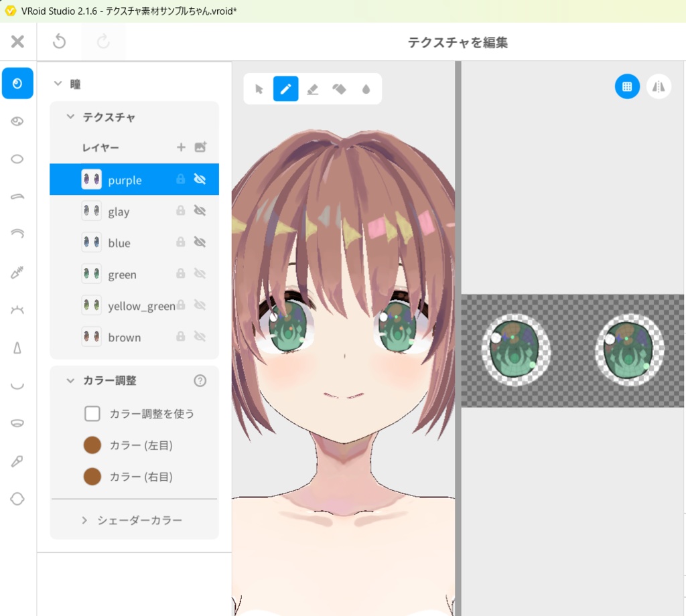The height and width of the screenshot is (616, 686).
Task: Select the nose editing icon in the sidebar
Action: 17,347
